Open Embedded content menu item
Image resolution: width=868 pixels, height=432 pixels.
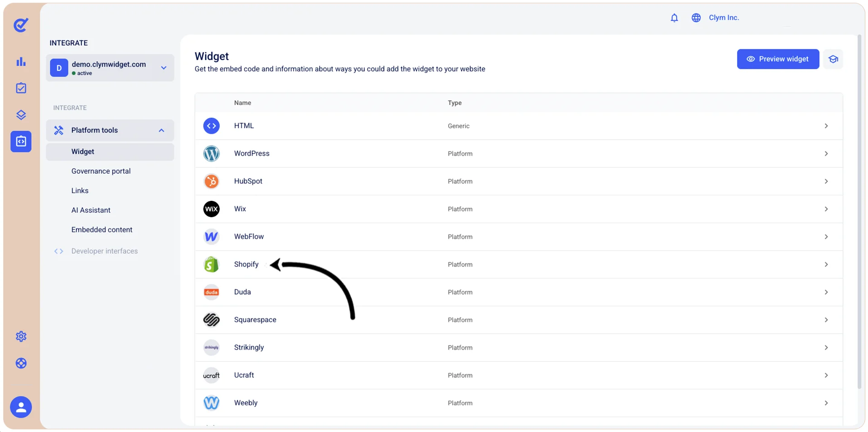tap(102, 229)
